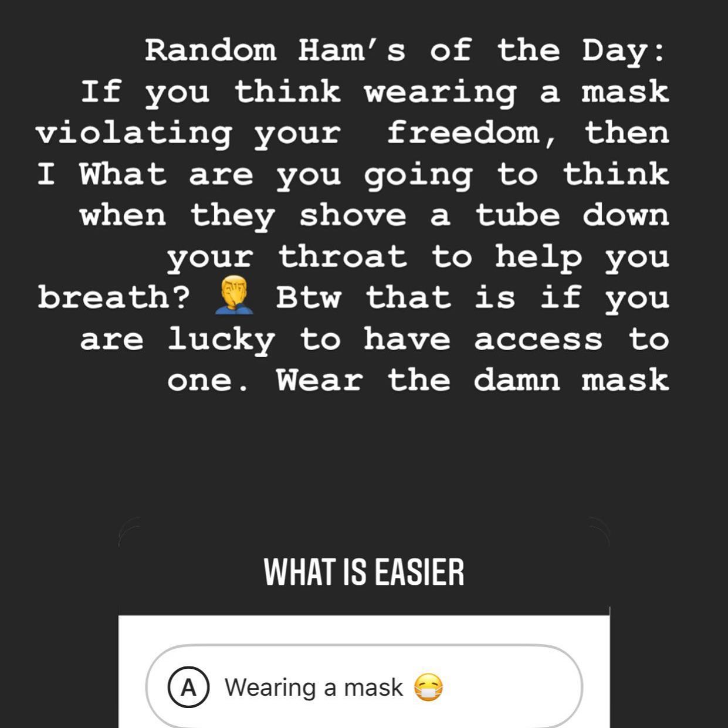The image size is (728, 728).
Task: Click the word 'throat' in the story text
Action: tap(342, 256)
